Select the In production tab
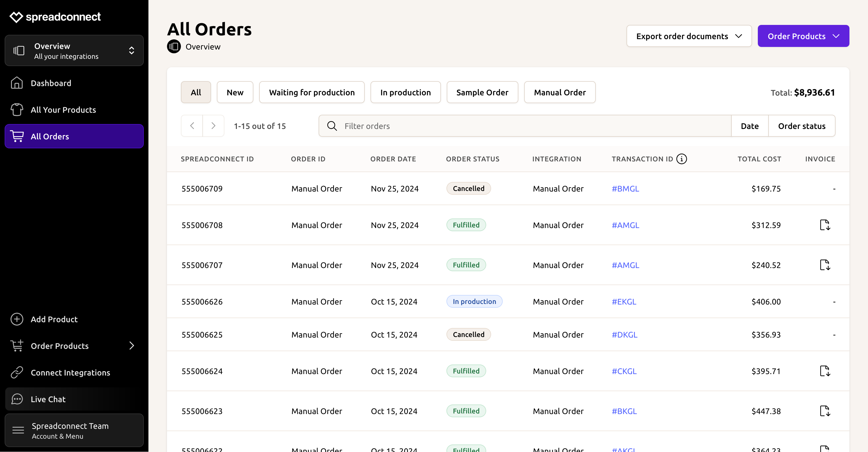The width and height of the screenshot is (868, 452). tap(405, 92)
